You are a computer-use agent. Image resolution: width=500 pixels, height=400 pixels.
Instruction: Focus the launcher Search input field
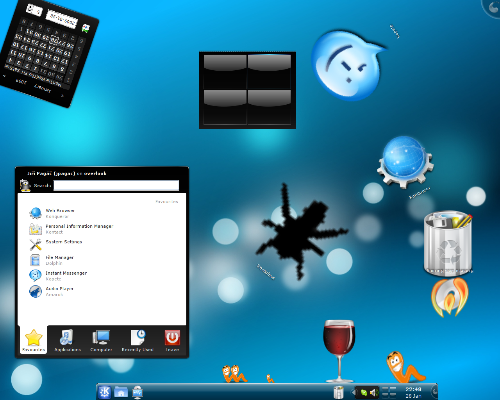point(116,186)
